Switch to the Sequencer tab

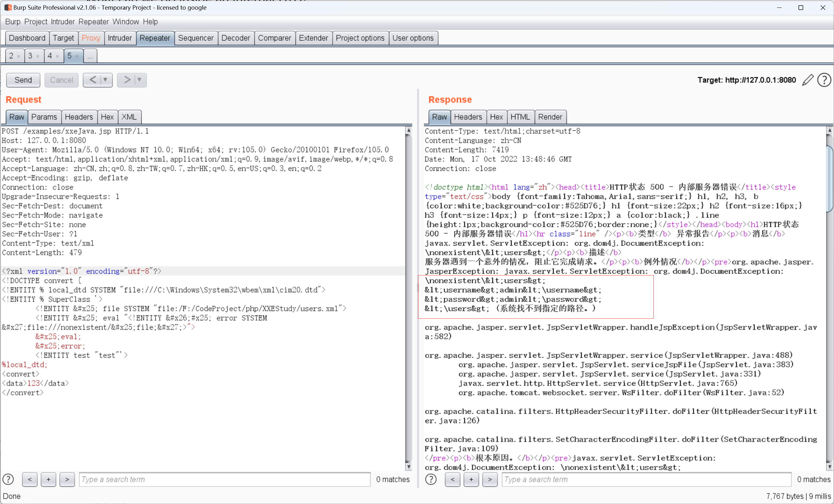click(x=196, y=38)
